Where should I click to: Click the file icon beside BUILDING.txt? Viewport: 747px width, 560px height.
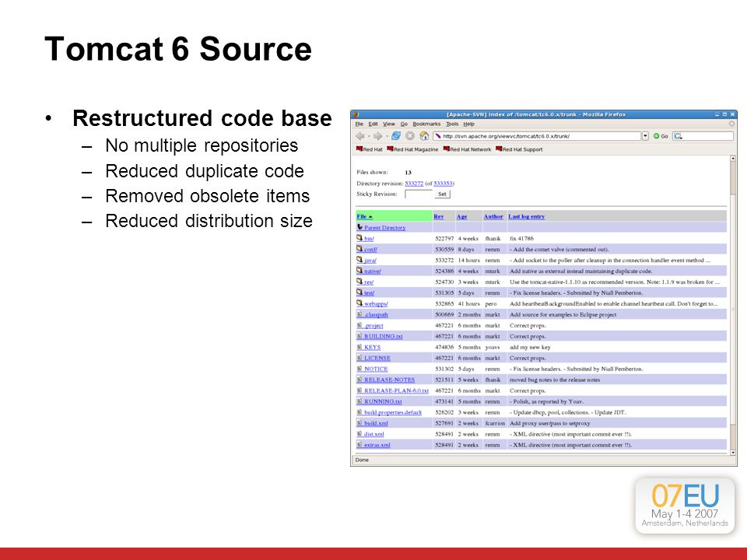[359, 336]
